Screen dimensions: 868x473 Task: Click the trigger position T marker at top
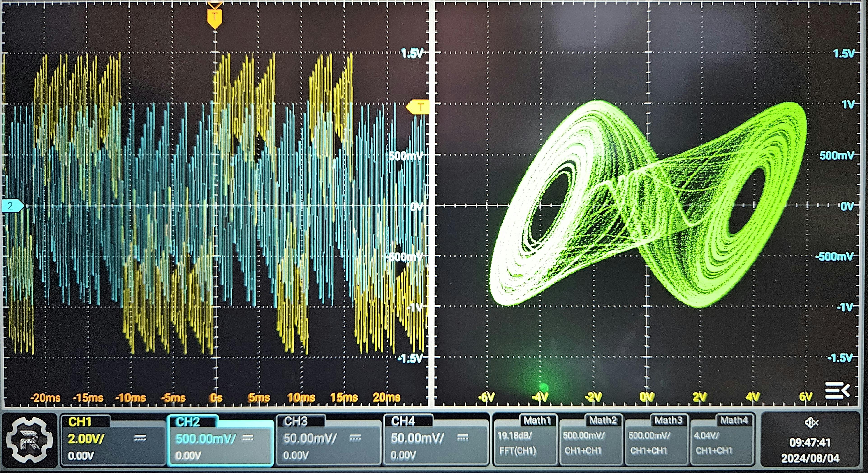(215, 18)
